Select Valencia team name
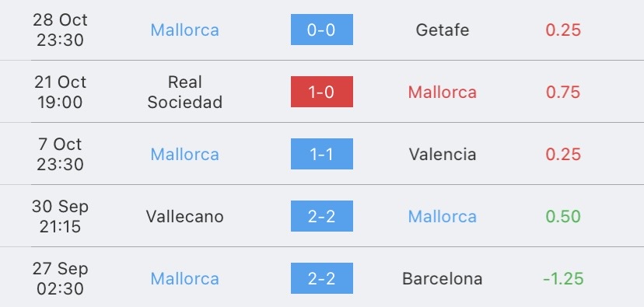The height and width of the screenshot is (307, 644). (x=443, y=155)
